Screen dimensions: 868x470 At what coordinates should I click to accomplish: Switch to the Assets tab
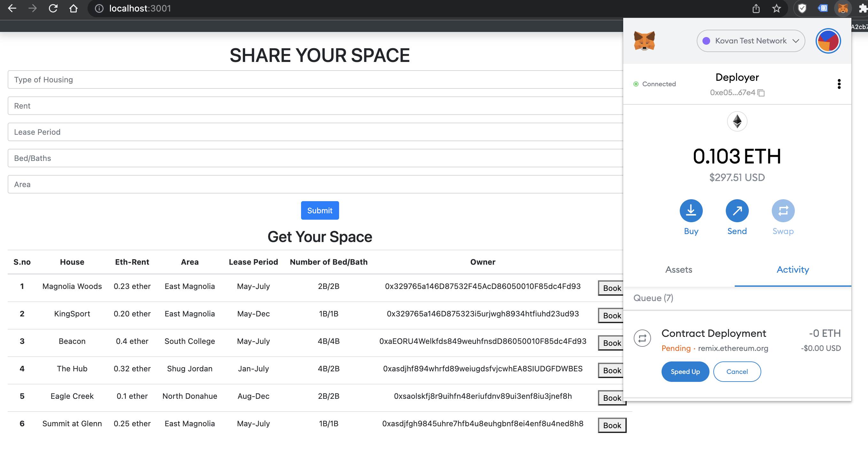click(678, 269)
